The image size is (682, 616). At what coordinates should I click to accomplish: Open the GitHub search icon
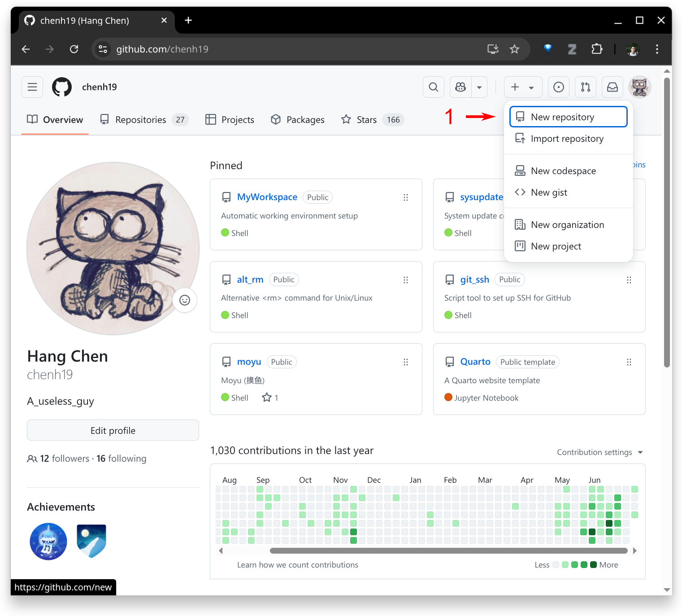434,87
